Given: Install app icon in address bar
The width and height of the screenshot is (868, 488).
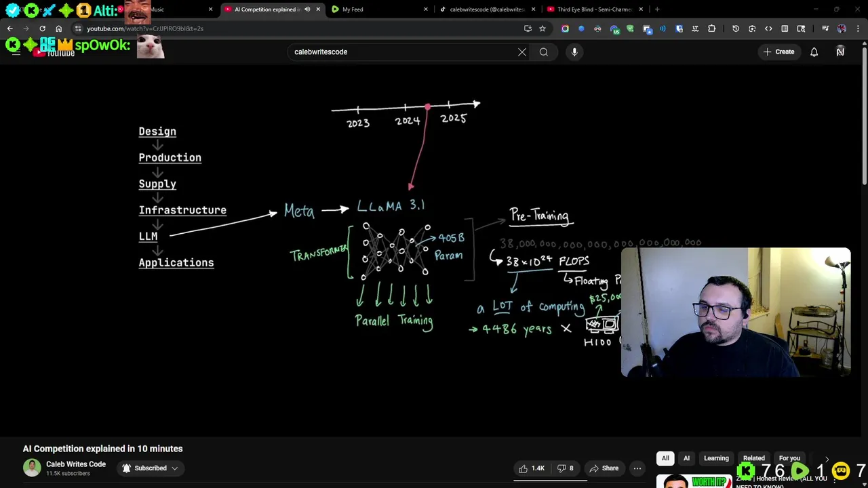Looking at the screenshot, I should point(528,28).
